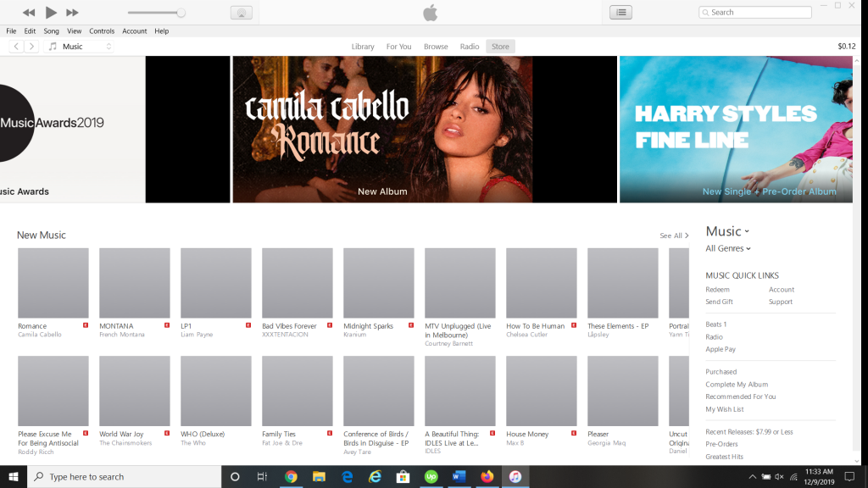
Task: Click the taskbar clock showing 11:33 AM
Action: click(820, 476)
